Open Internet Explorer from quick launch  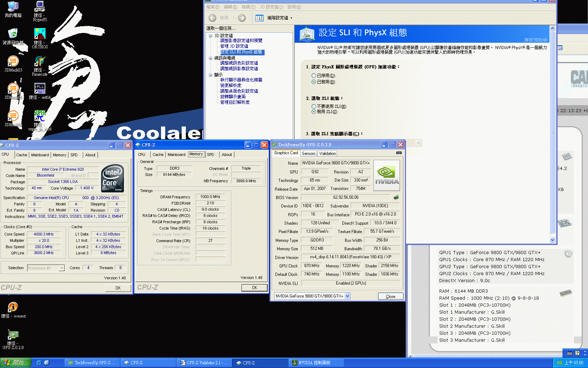[x=38, y=363]
